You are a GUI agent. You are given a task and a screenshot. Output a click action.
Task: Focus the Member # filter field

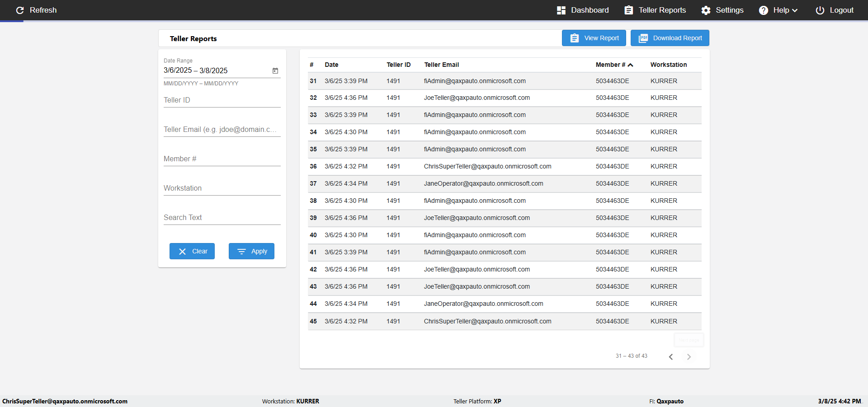point(222,159)
